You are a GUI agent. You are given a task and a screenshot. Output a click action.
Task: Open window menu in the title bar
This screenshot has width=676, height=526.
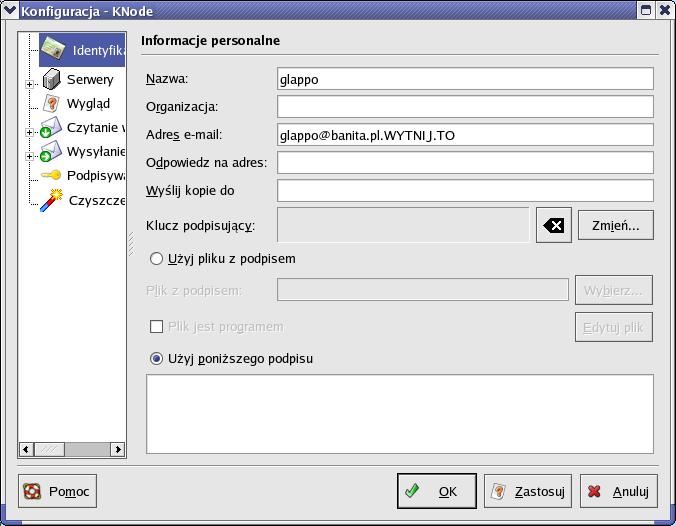[10, 10]
